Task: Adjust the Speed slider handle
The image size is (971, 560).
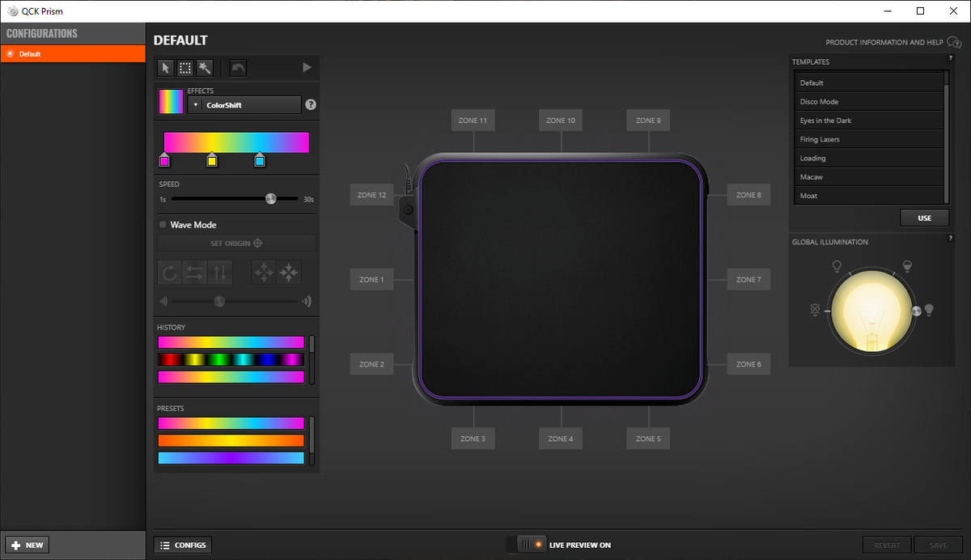Action: [x=271, y=198]
